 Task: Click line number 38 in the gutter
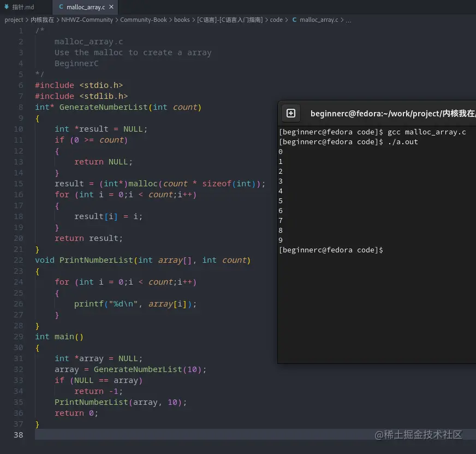18,435
